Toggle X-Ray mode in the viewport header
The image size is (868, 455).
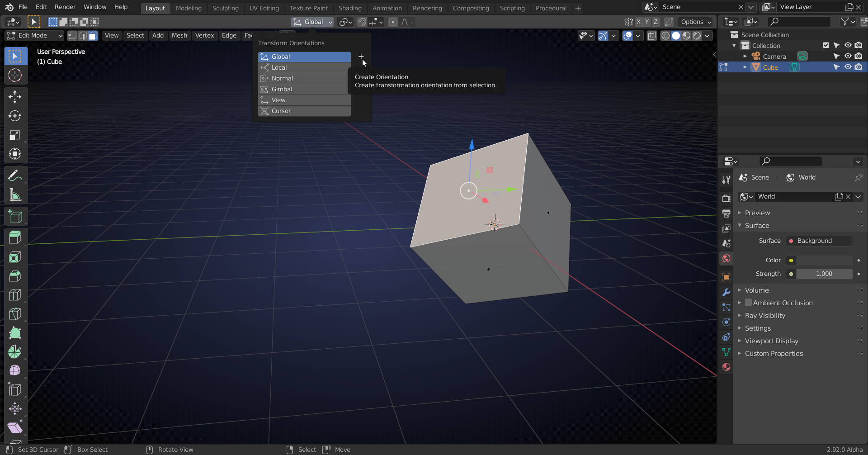(x=651, y=36)
